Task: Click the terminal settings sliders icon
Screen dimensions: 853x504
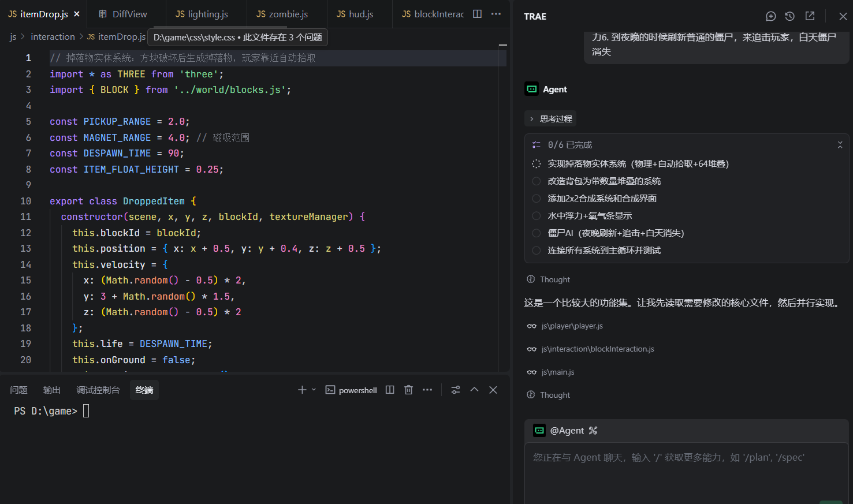Action: click(x=456, y=390)
